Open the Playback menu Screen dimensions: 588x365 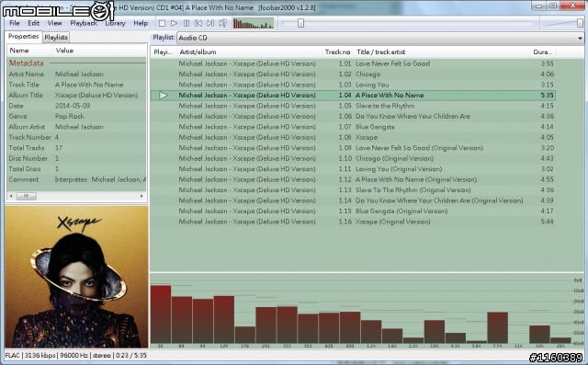point(84,23)
